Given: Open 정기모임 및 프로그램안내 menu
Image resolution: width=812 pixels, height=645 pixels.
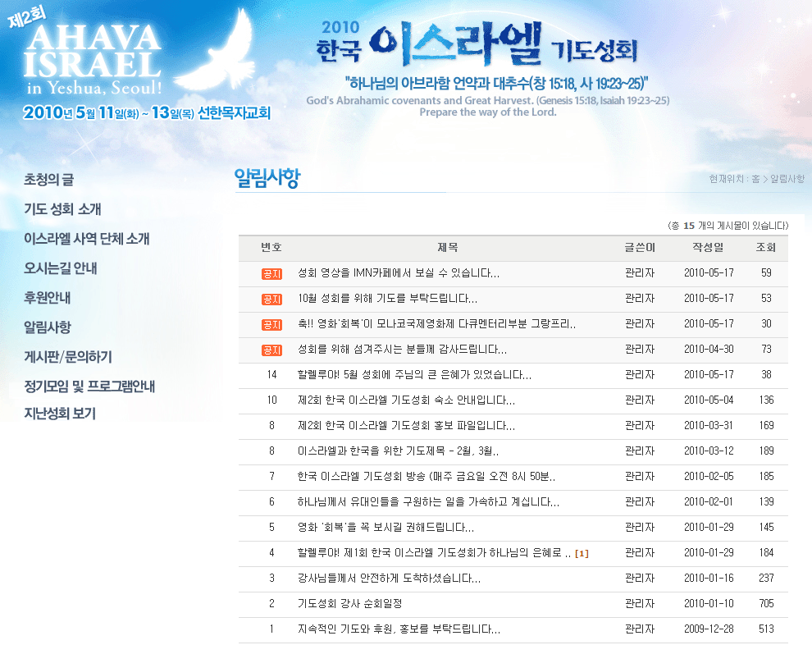Looking at the screenshot, I should [89, 387].
